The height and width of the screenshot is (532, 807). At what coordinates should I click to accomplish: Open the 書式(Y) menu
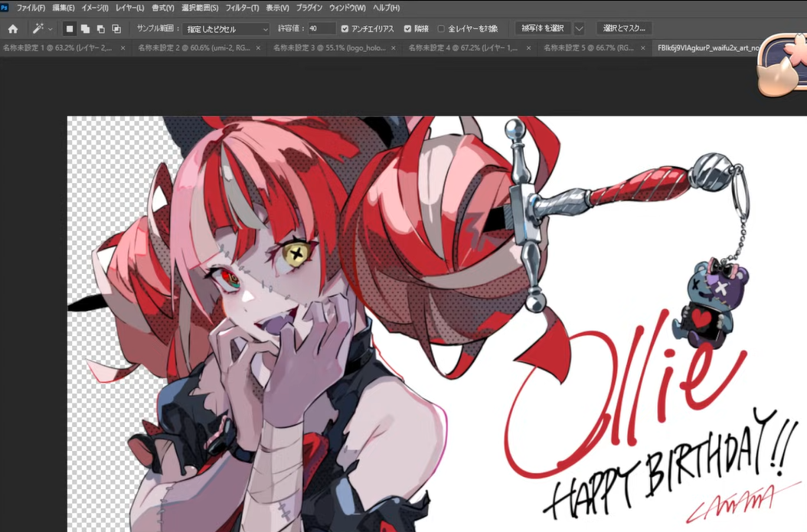coord(162,8)
